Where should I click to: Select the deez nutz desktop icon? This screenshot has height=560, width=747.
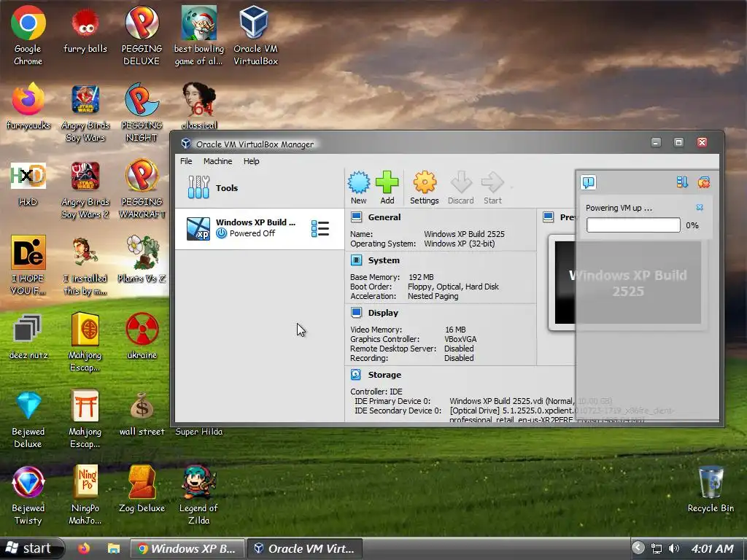tap(28, 336)
